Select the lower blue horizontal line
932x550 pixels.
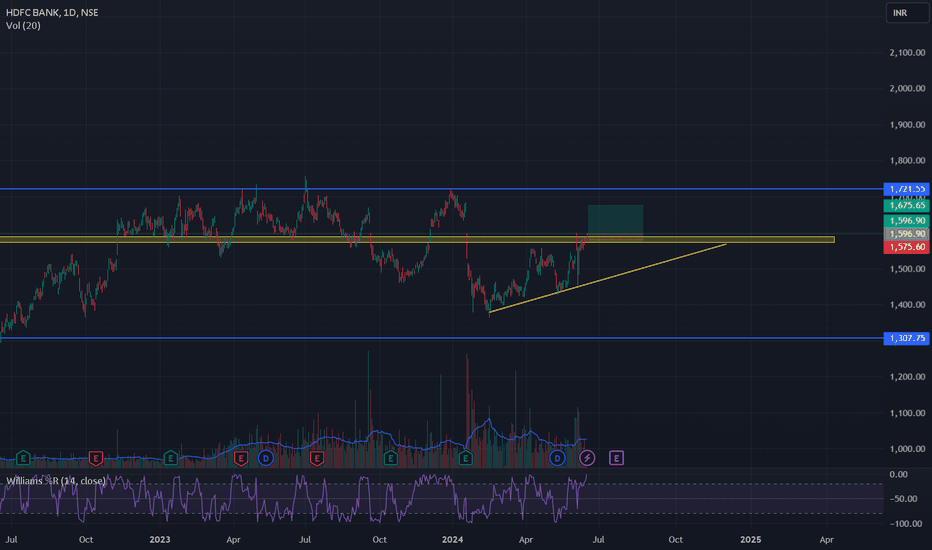(x=440, y=338)
